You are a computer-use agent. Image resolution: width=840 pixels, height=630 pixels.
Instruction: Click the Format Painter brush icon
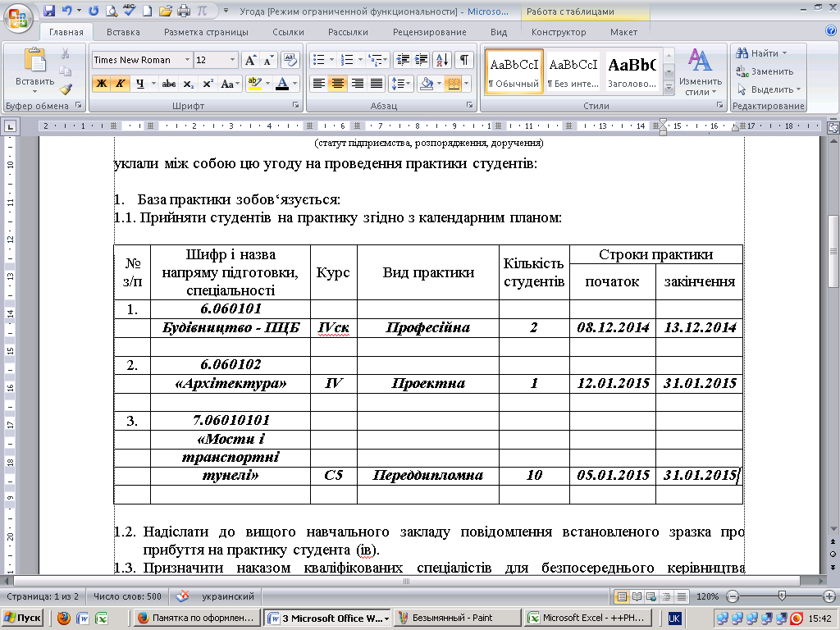pos(66,89)
